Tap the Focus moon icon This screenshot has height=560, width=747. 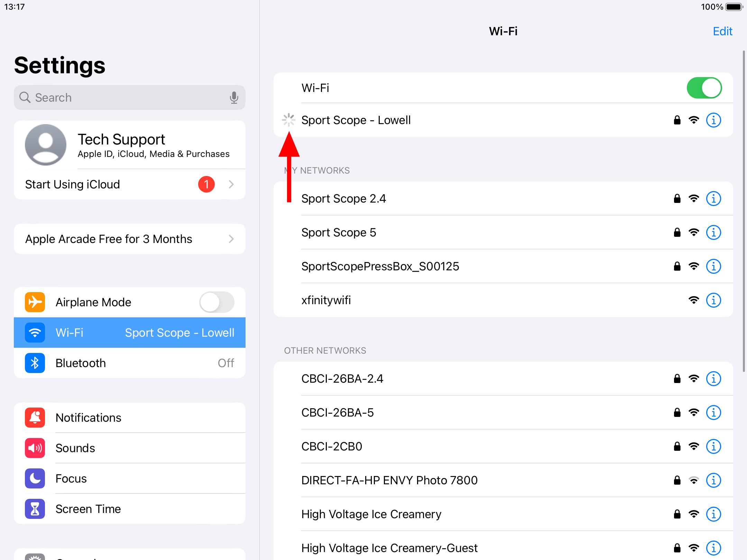(35, 478)
